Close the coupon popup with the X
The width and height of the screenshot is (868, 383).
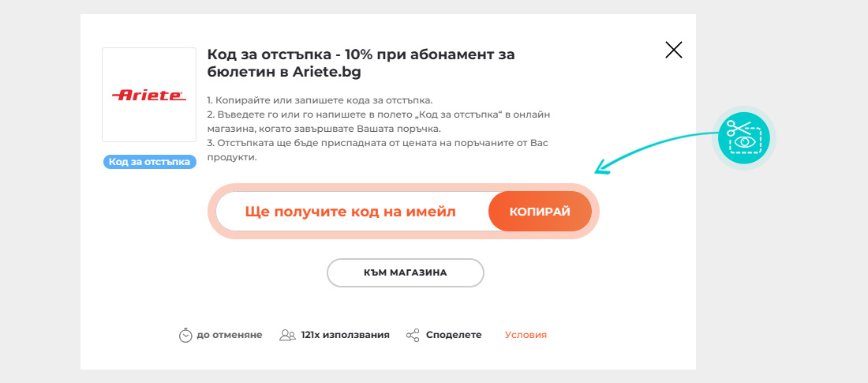click(x=674, y=50)
